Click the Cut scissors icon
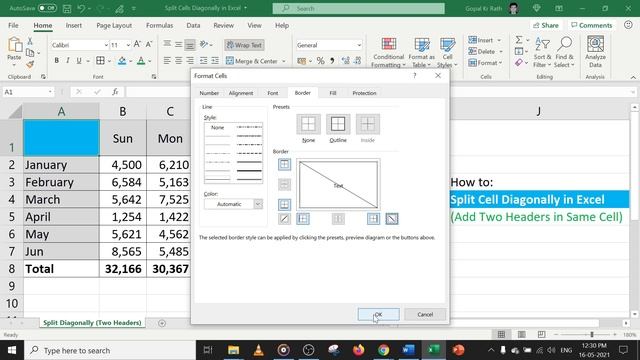This screenshot has height=360, width=640. point(30,41)
